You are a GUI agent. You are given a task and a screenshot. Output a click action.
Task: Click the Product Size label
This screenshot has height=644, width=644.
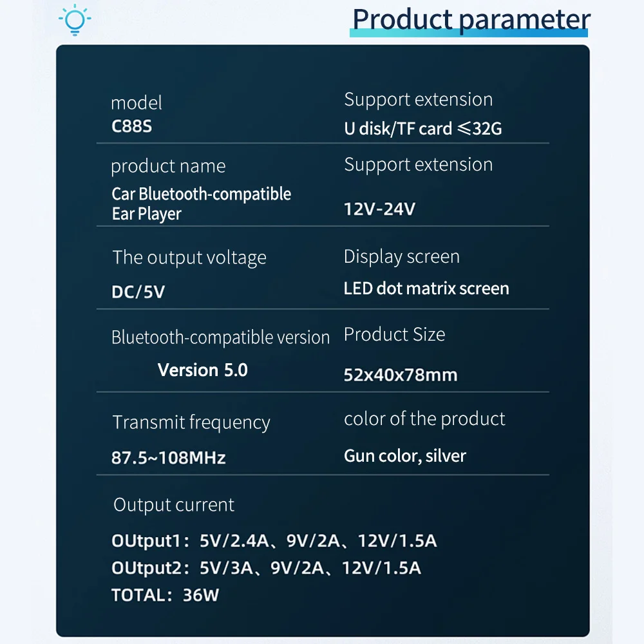point(394,334)
